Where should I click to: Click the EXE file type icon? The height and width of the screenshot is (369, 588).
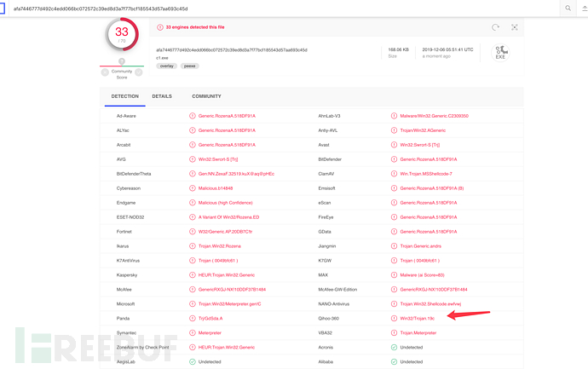[x=500, y=53]
